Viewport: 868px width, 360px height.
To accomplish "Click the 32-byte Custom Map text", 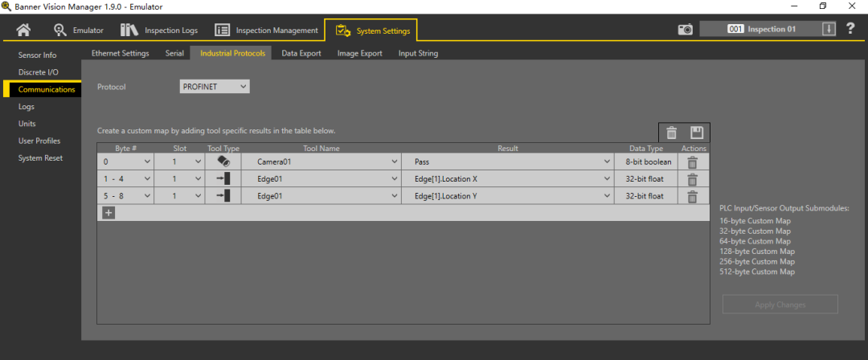I will tap(755, 231).
